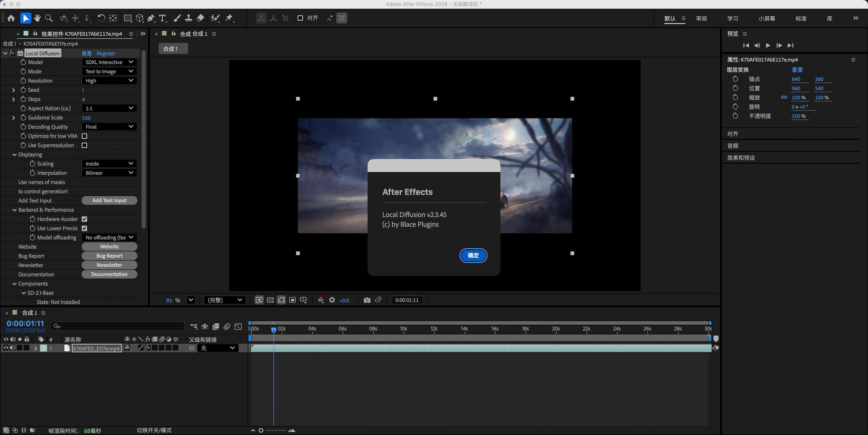Click 确定 button in dialog
Screen dimensions: 868x435
pos(473,255)
